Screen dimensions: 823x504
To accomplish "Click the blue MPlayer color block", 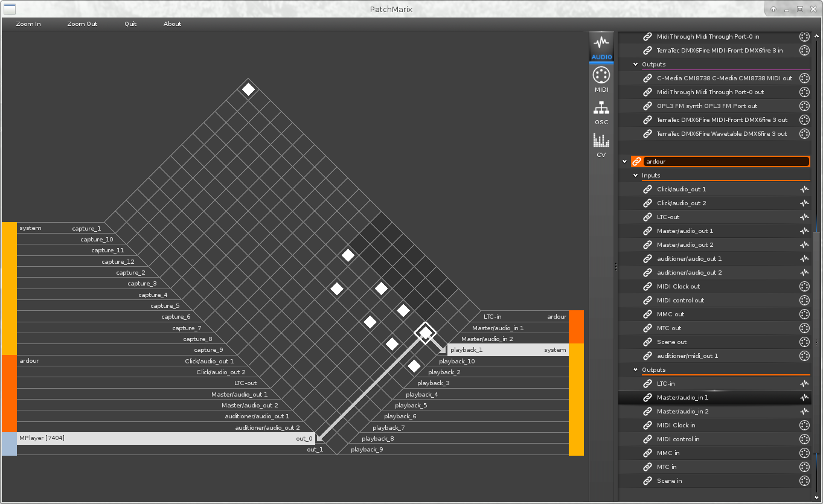I will (x=9, y=444).
